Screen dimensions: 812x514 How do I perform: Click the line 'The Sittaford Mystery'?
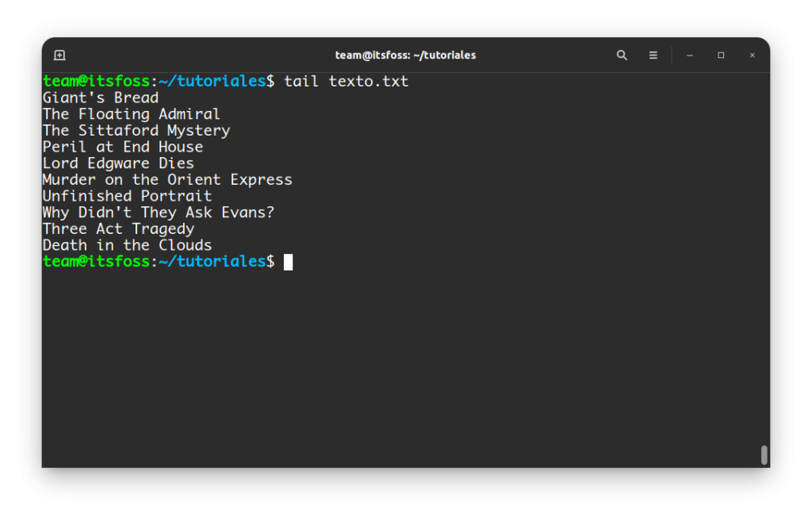(x=136, y=131)
